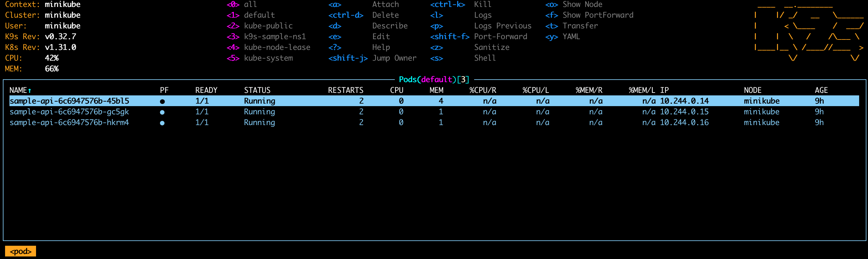This screenshot has width=868, height=259.
Task: Choose the kube-node-lease namespace
Action: [x=268, y=47]
